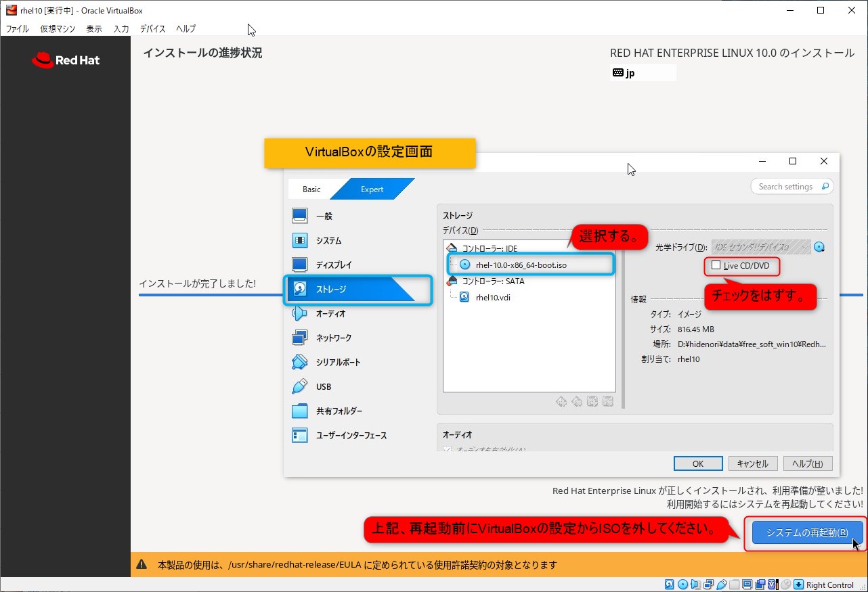This screenshot has height=592, width=868.
Task: Click the display status bar icon
Action: 747,585
